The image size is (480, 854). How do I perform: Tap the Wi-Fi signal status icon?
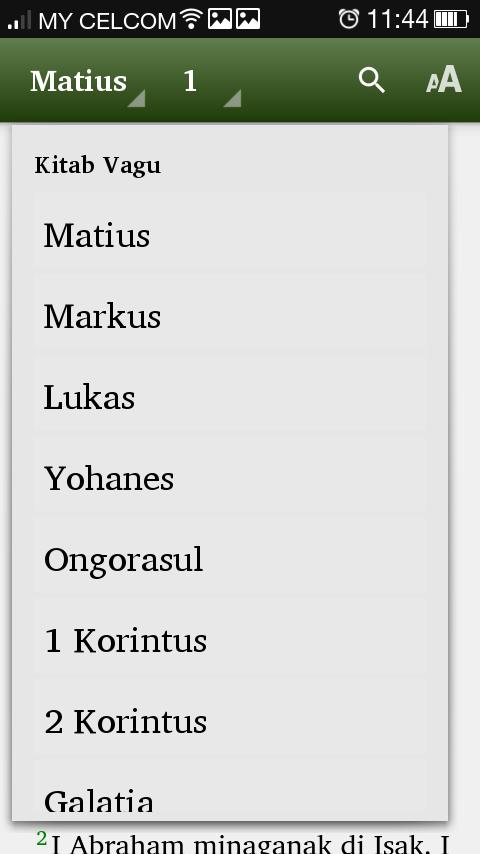(x=192, y=19)
